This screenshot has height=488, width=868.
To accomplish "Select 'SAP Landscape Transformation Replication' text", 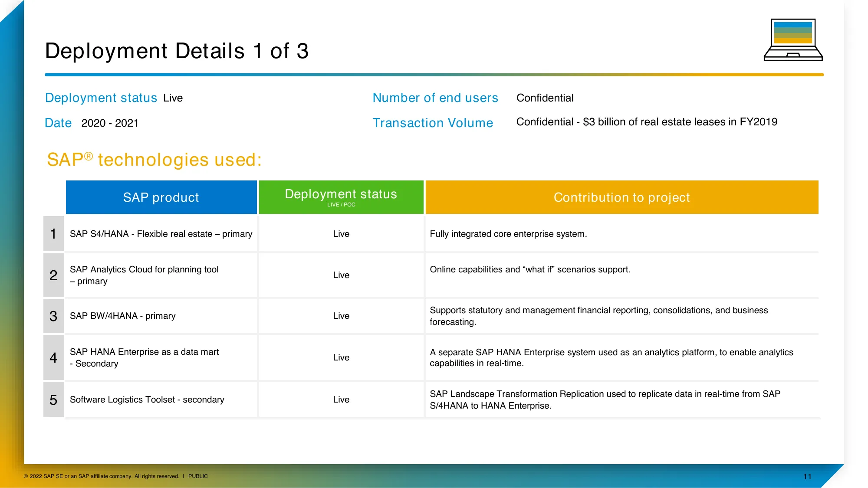I will [x=605, y=400].
